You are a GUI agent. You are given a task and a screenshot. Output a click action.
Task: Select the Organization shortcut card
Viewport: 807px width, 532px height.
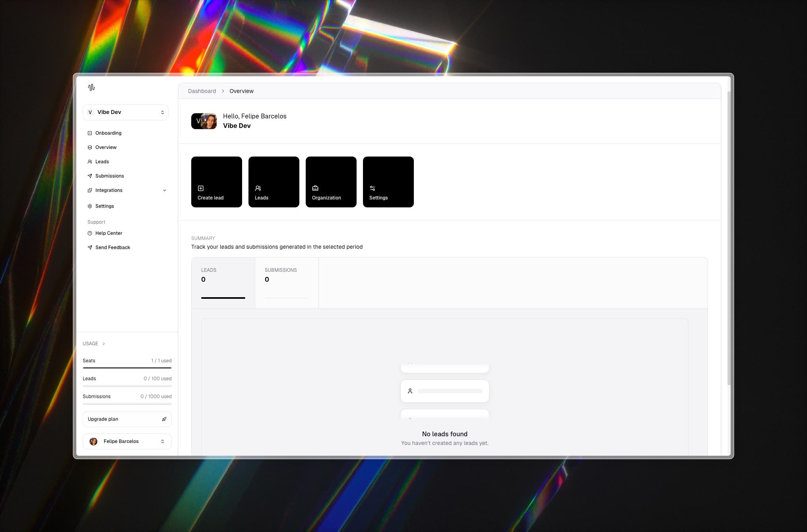[x=331, y=182]
